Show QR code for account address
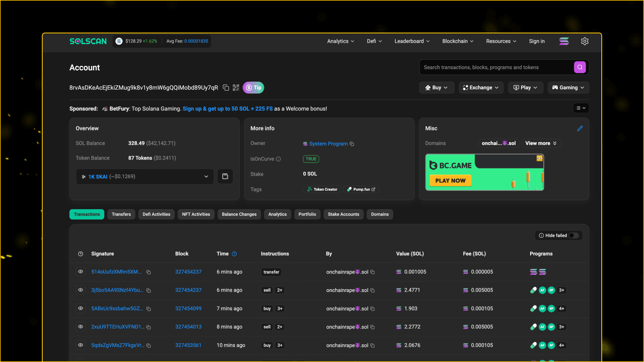This screenshot has height=362, width=644. (x=236, y=88)
